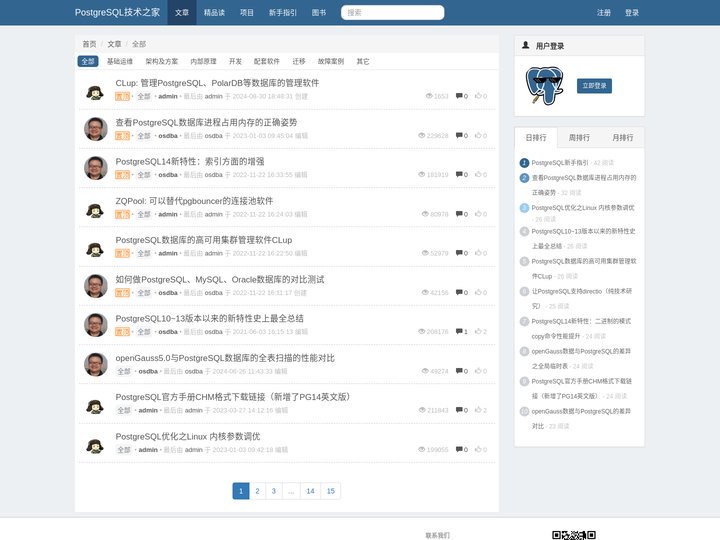Click the comment icon in PostgreSQL10~13 article row
Screen dimensions: 720x540
click(x=459, y=332)
